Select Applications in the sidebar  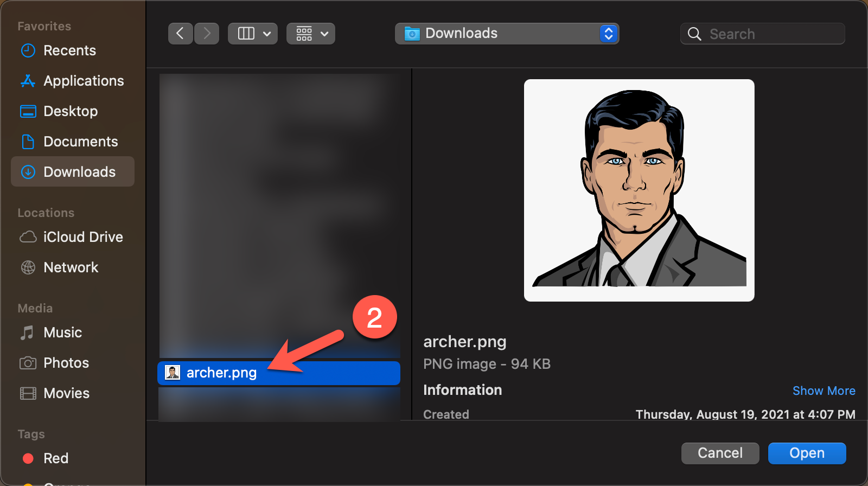pos(84,81)
